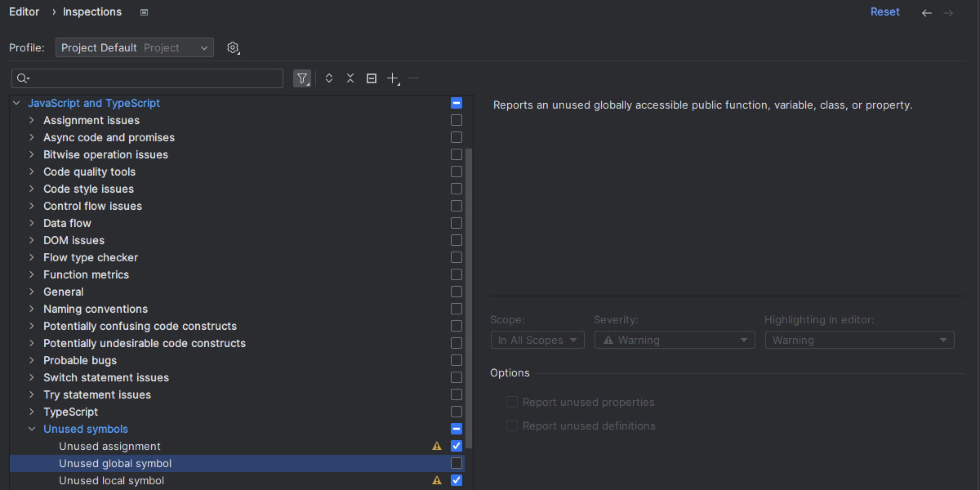The height and width of the screenshot is (490, 980).
Task: Open the profile gear settings icon
Action: [233, 48]
